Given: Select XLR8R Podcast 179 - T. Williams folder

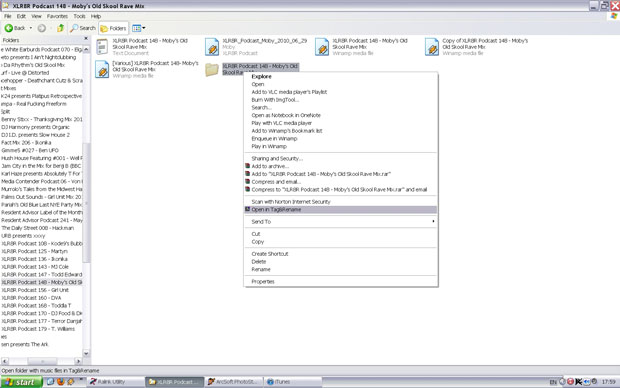Looking at the screenshot, I should coord(38,329).
